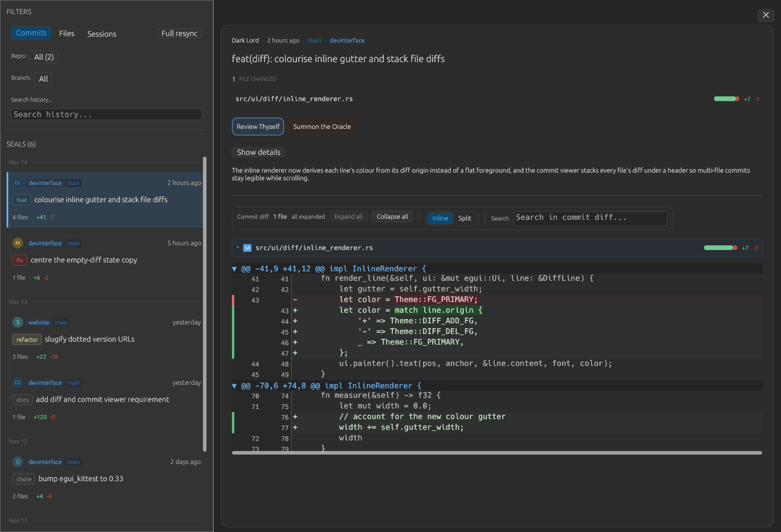
Task: Switch to the Commits tab
Action: coord(31,33)
